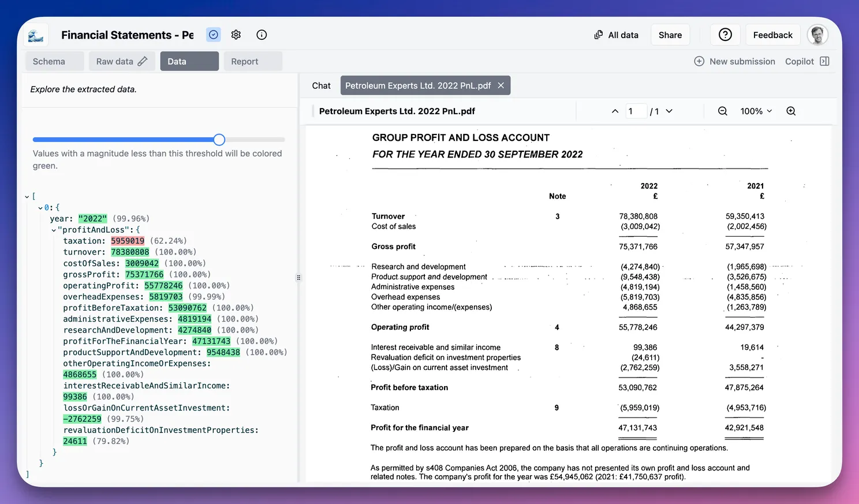Click otherOperatingIncomeOrExpenses value 4868655
This screenshot has height=504, width=859.
pyautogui.click(x=80, y=375)
